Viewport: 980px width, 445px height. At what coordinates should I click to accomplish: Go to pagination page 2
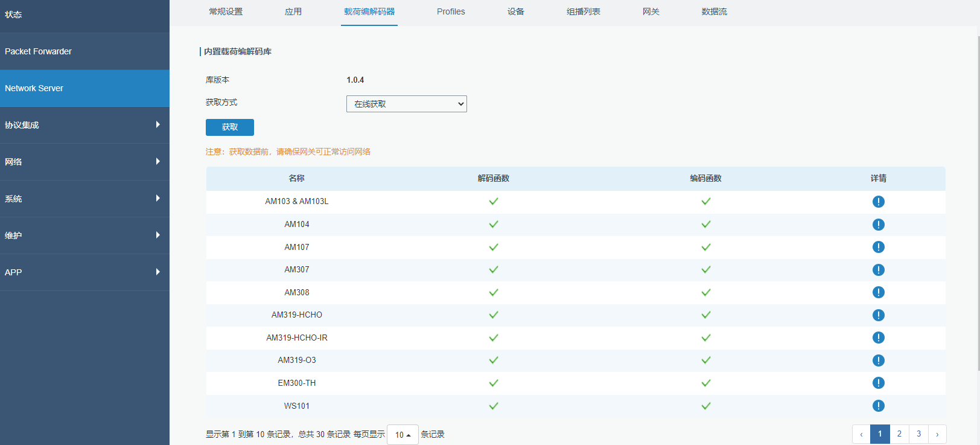899,434
